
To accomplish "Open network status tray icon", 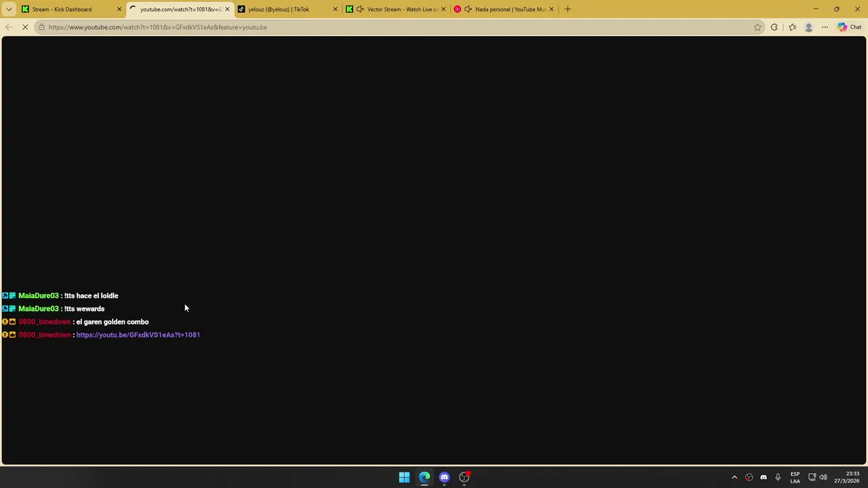I will (812, 477).
